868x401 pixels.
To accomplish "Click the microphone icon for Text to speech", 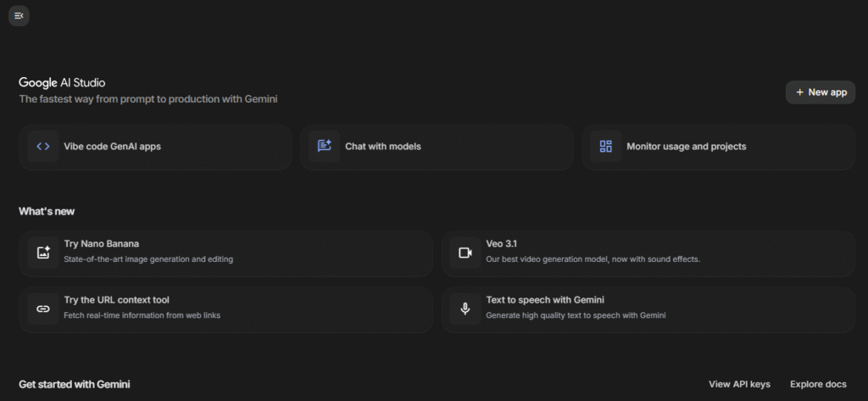I will point(465,309).
